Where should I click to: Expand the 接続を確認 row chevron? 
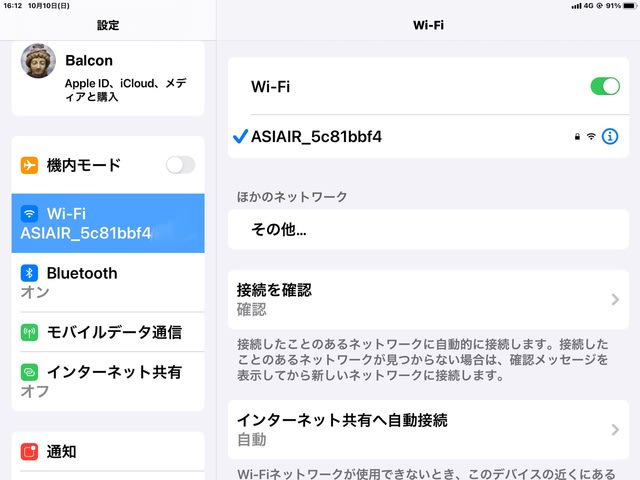(x=614, y=299)
